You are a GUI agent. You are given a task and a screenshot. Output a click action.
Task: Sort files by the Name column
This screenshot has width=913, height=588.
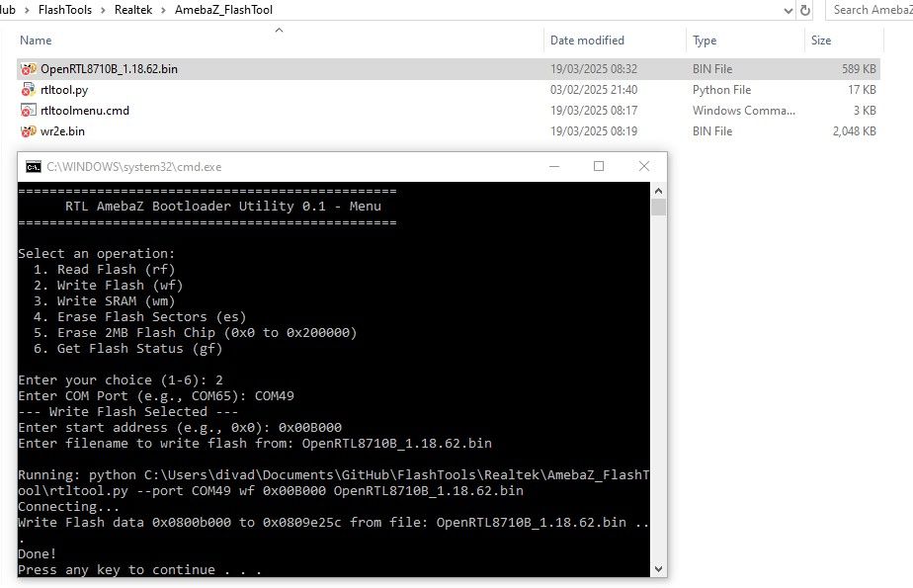[x=36, y=41]
